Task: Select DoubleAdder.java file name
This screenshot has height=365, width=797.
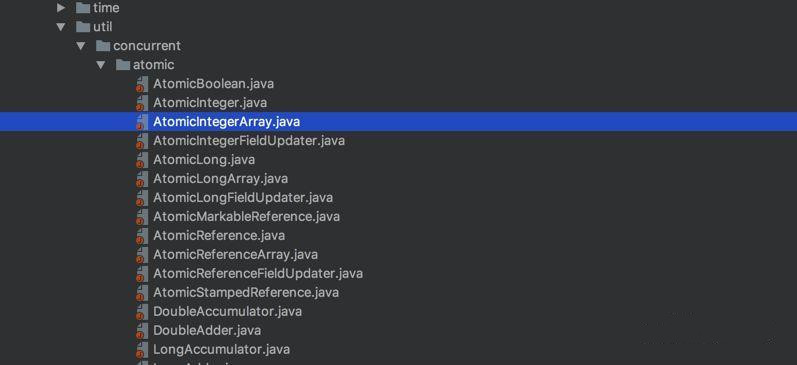Action: point(207,330)
